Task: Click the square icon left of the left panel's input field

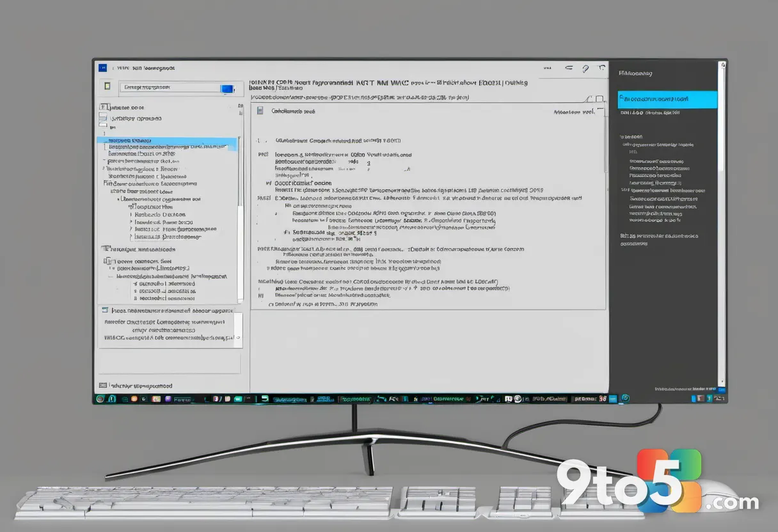Action: coord(107,86)
